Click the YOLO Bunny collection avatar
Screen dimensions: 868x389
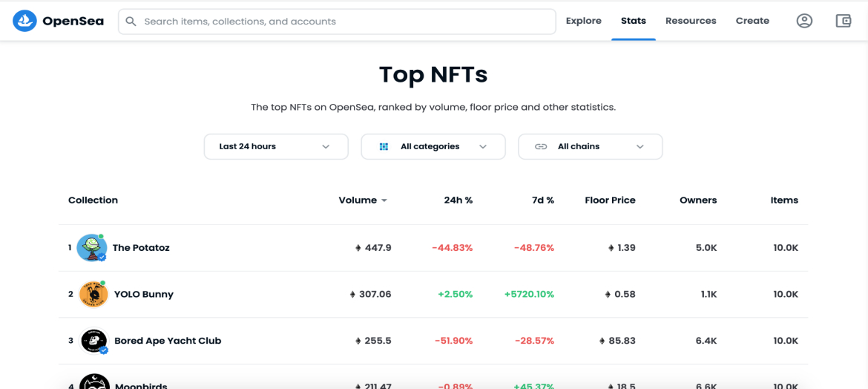coord(93,294)
